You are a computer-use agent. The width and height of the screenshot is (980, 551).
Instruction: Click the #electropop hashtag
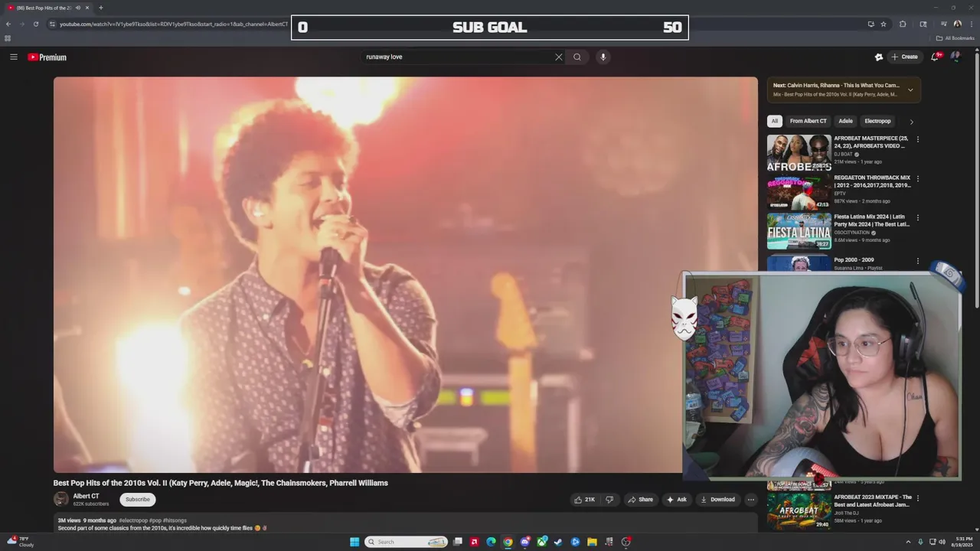pyautogui.click(x=133, y=520)
